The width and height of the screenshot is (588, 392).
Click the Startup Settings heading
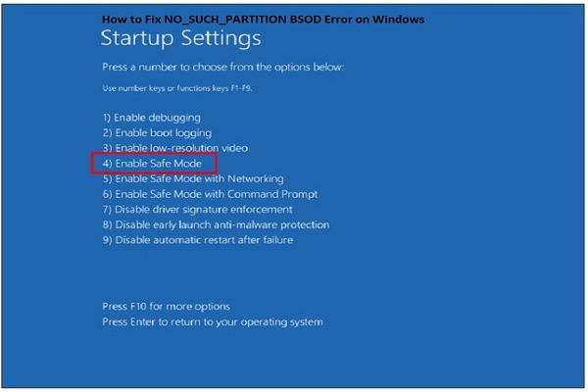click(x=180, y=40)
